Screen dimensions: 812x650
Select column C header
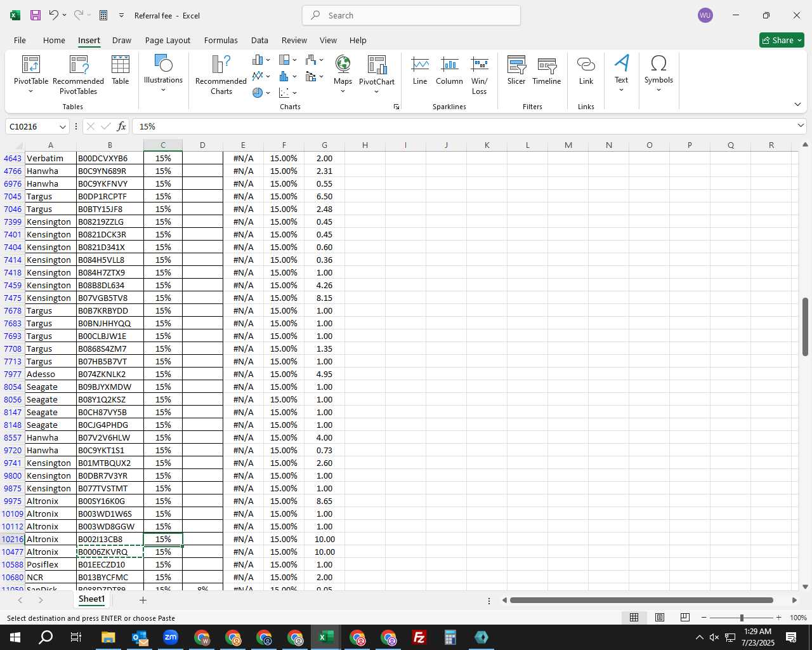[163, 145]
